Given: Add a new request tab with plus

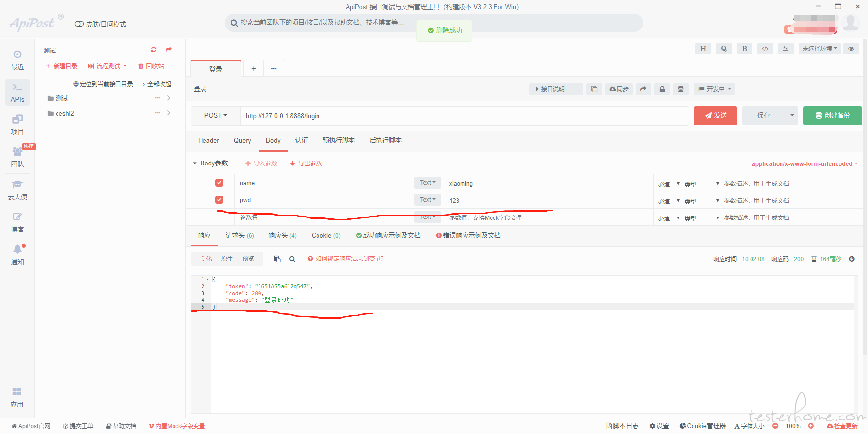Looking at the screenshot, I should click(254, 69).
